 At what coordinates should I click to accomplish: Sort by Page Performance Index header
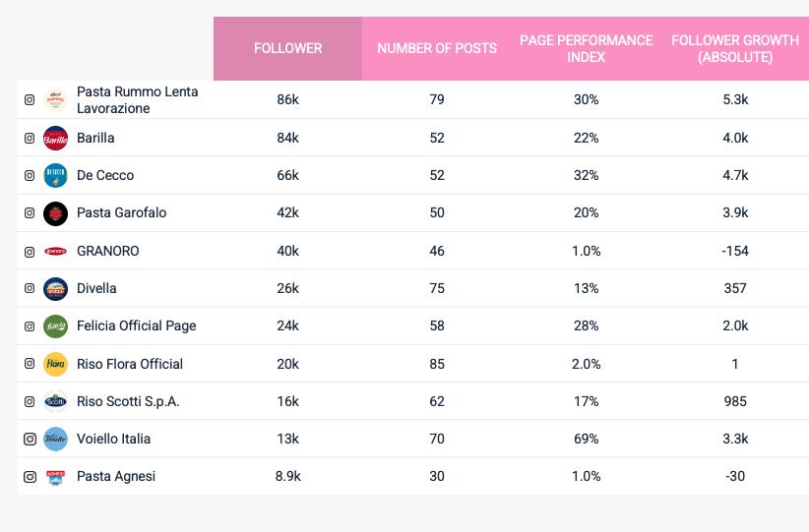(586, 48)
